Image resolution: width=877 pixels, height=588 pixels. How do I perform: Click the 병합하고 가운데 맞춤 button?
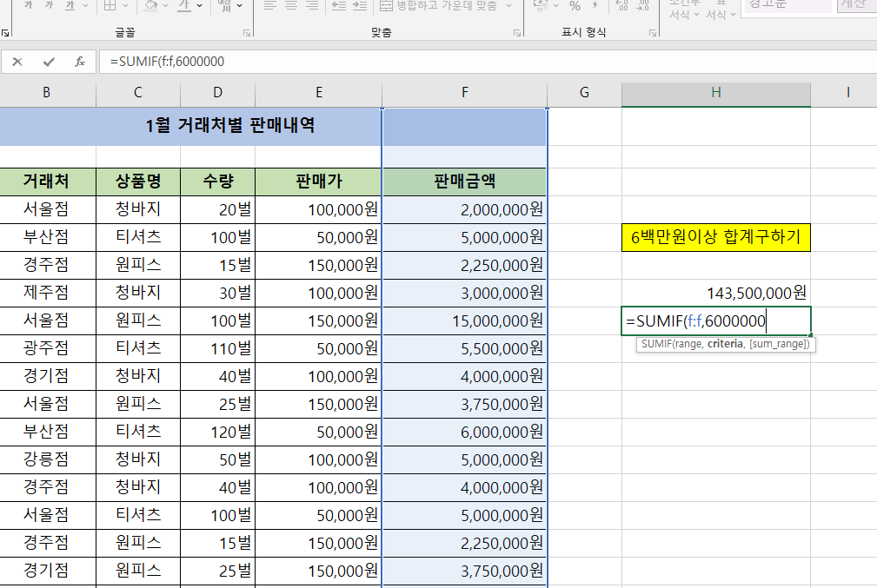pyautogui.click(x=438, y=5)
